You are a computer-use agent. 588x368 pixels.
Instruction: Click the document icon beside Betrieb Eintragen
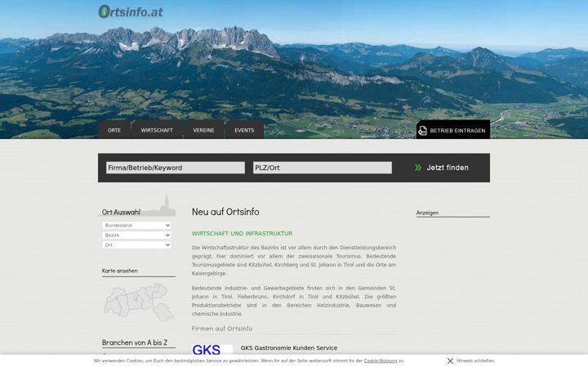(423, 130)
